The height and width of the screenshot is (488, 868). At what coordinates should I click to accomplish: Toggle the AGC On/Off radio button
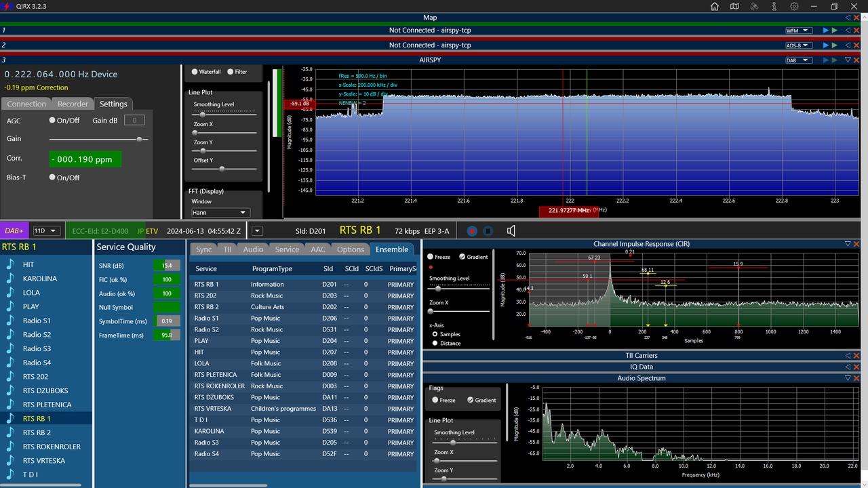52,121
